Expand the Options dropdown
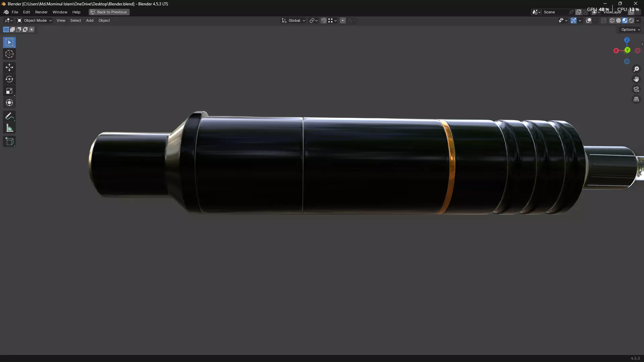644x362 pixels. click(631, 29)
